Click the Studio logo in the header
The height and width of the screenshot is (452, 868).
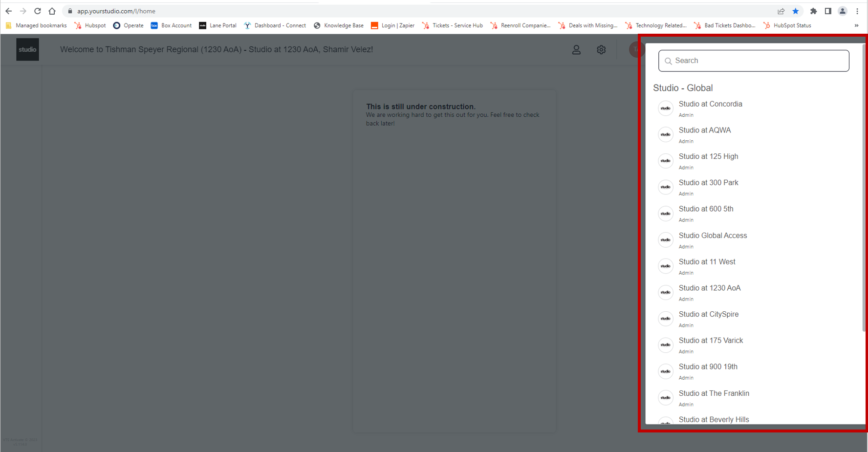pyautogui.click(x=27, y=49)
